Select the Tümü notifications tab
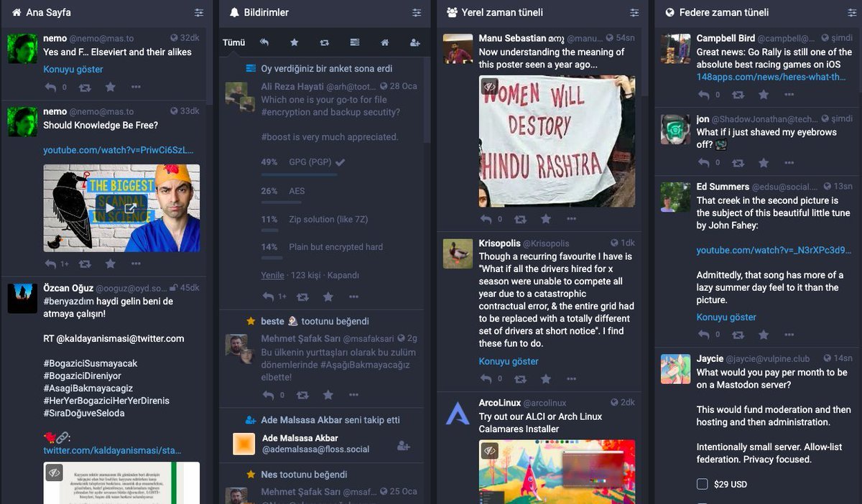Image resolution: width=862 pixels, height=504 pixels. [x=233, y=42]
